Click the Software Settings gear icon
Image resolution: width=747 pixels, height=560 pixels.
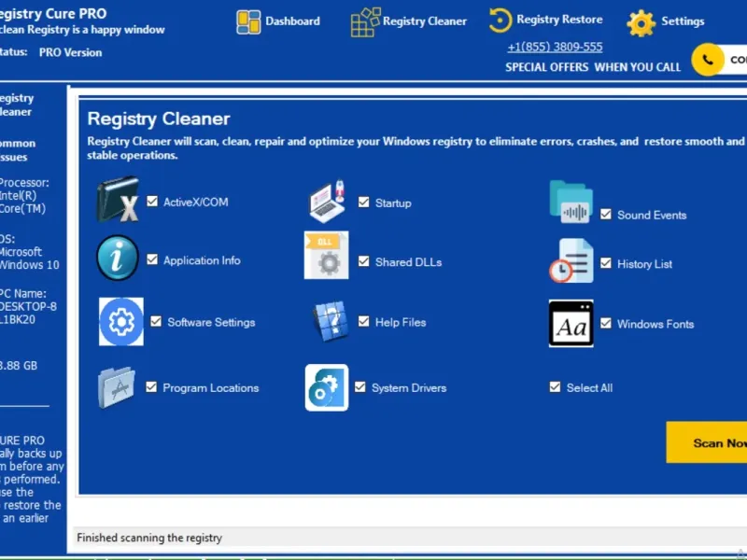click(x=121, y=321)
